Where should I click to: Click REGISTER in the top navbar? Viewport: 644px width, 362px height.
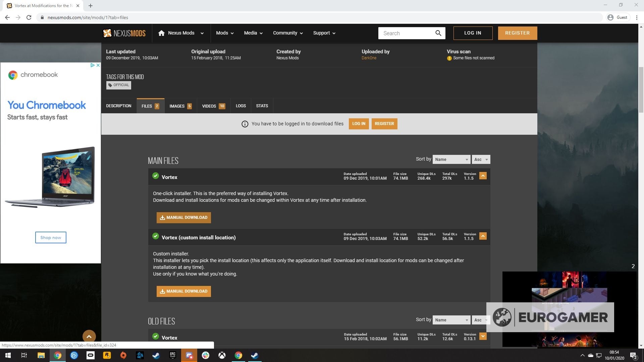click(x=518, y=33)
